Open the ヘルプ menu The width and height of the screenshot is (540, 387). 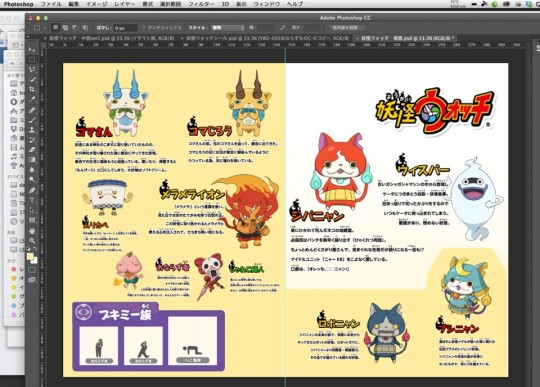point(294,4)
